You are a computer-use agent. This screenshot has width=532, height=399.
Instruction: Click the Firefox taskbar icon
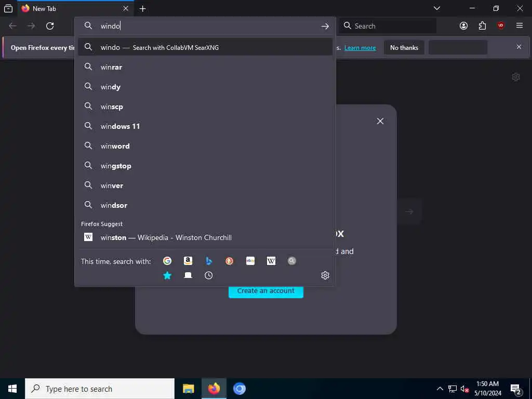[x=214, y=389]
